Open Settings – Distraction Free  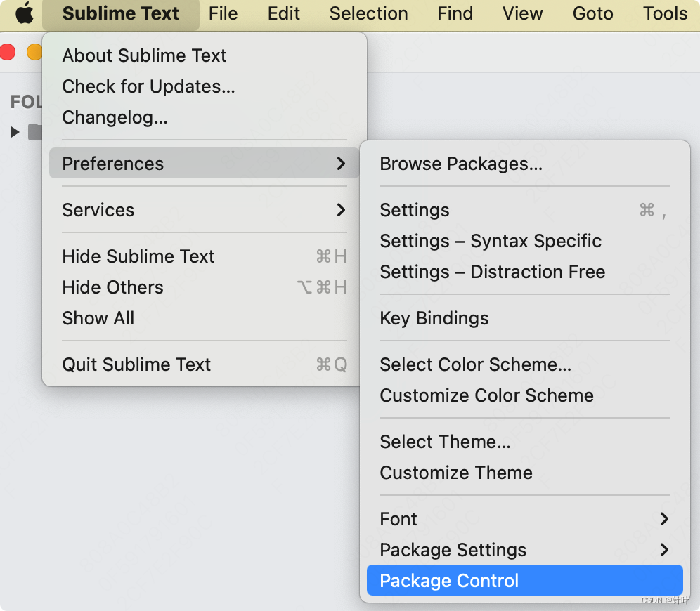click(492, 272)
